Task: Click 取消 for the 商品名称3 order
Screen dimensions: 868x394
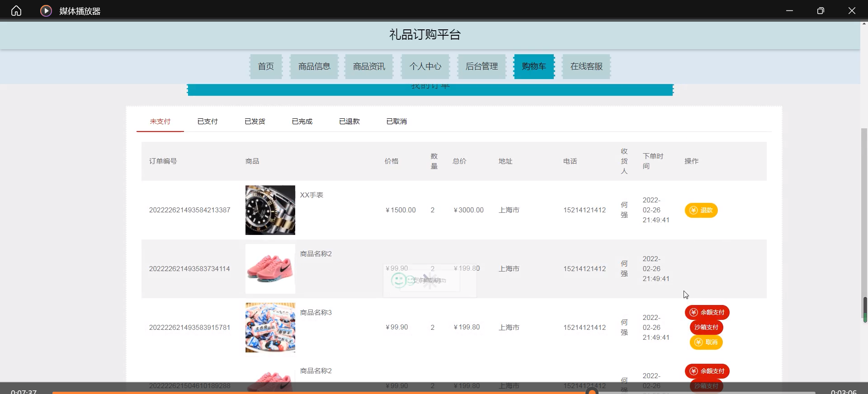Action: pyautogui.click(x=706, y=342)
